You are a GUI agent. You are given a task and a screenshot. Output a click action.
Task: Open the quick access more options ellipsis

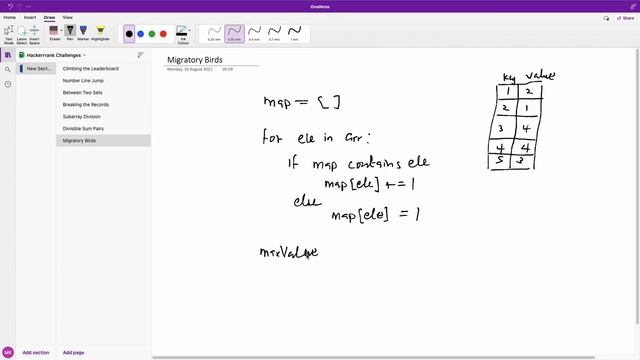tap(28, 6)
